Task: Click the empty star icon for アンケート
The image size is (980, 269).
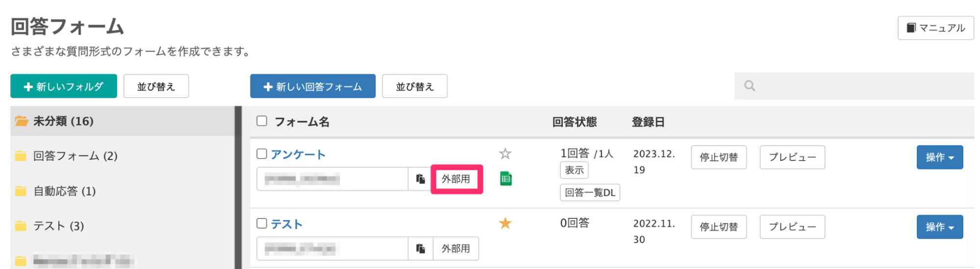Action: pyautogui.click(x=505, y=154)
